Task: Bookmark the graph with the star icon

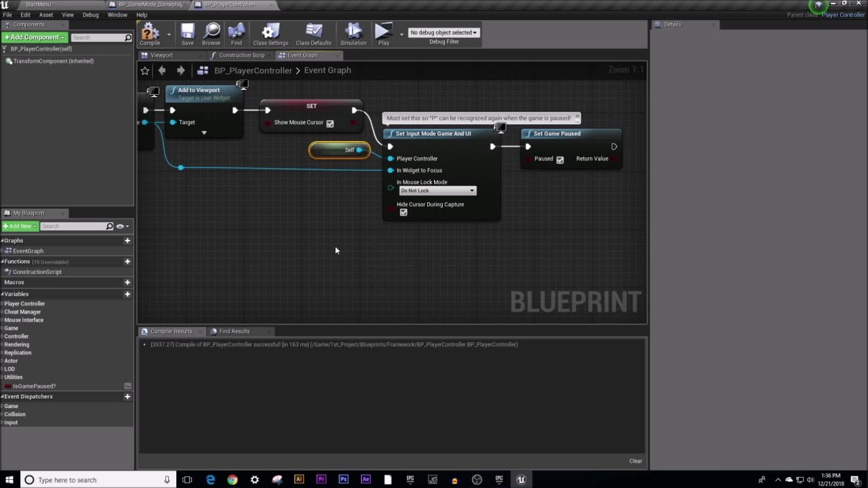Action: click(144, 70)
